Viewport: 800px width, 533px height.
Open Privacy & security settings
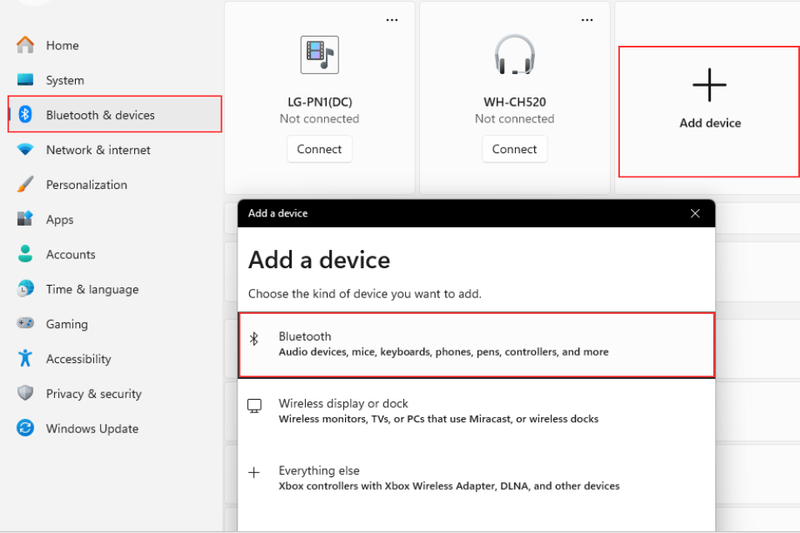115,393
